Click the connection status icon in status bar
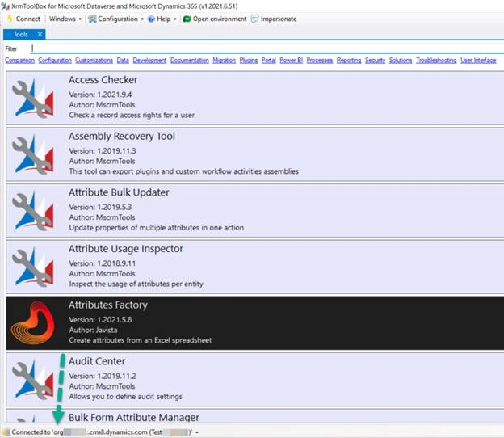The image size is (504, 438). coord(6,432)
